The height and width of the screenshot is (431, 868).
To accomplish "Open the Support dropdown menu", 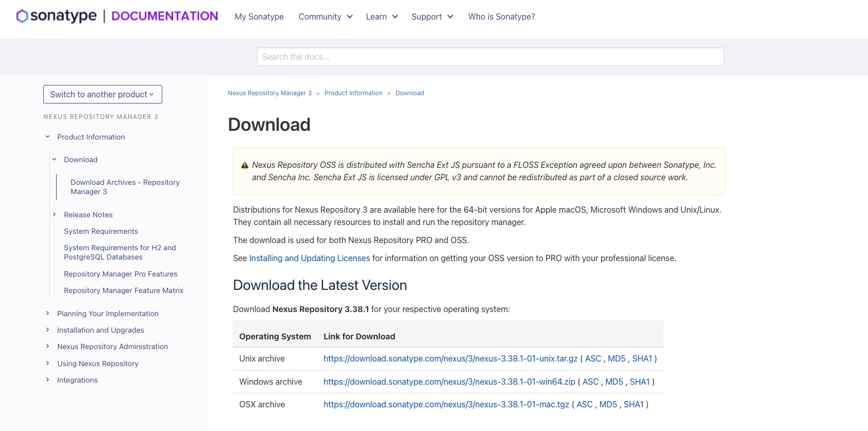I will point(432,16).
